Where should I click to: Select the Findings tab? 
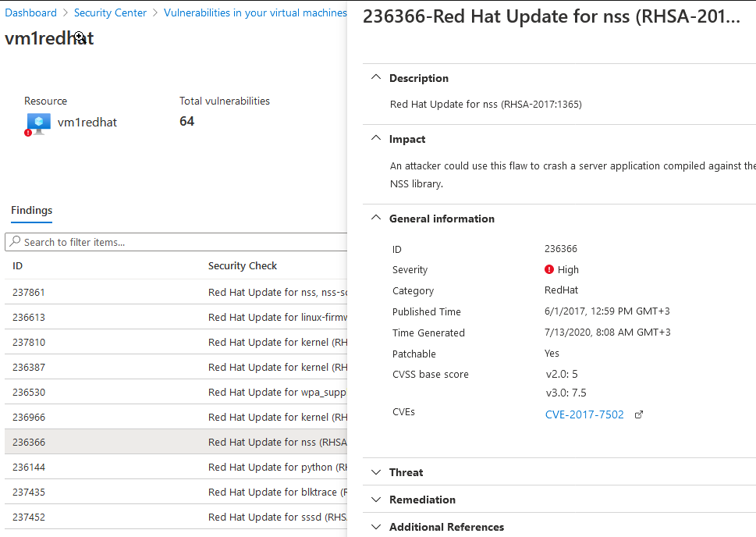(x=32, y=211)
